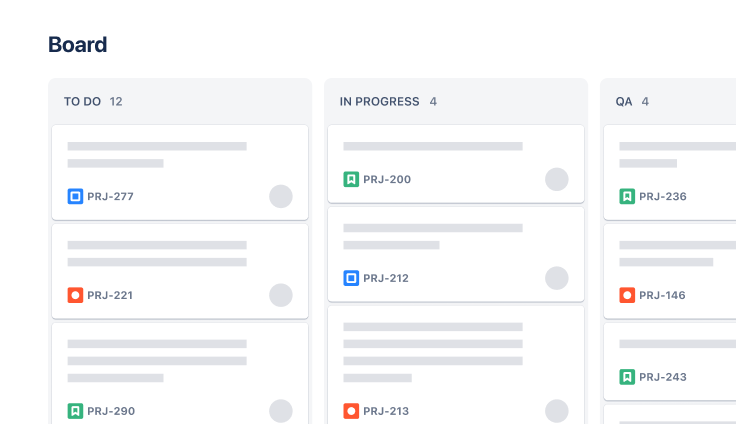Select the assignee avatar on card PRJ-200
The width and height of the screenshot is (736, 424).
(557, 180)
